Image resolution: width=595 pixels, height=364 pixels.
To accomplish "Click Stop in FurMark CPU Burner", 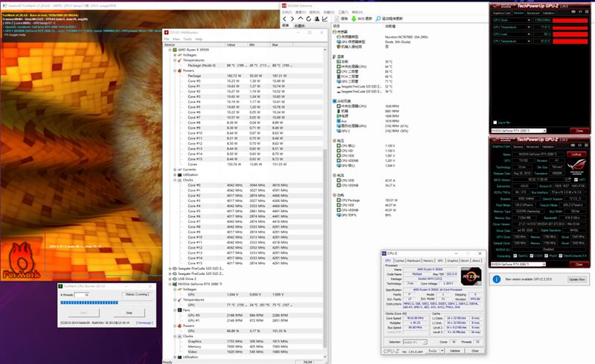I will pyautogui.click(x=129, y=313).
